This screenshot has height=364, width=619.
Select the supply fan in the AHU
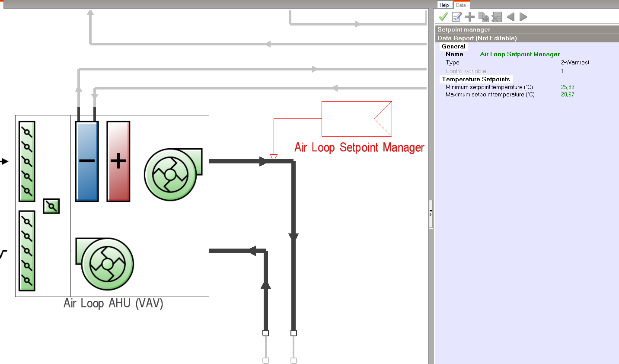point(172,174)
